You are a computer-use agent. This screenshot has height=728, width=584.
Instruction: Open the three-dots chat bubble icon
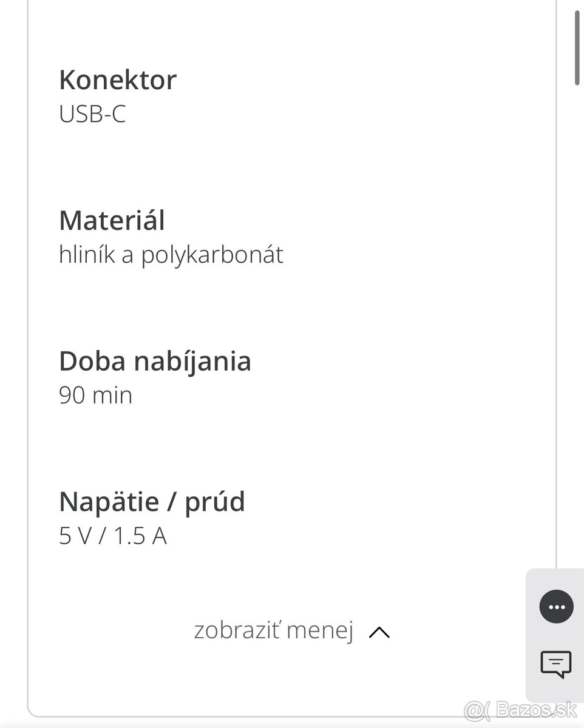click(x=556, y=606)
